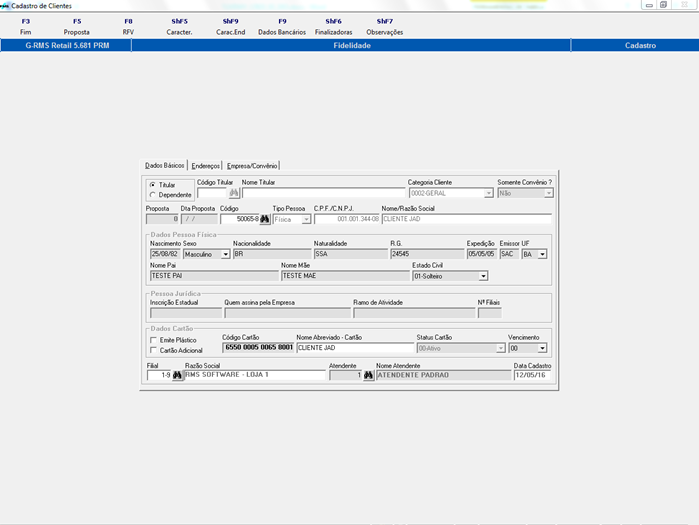The image size is (699, 525).
Task: Click the Quem assina pela Empresa field
Action: pos(288,313)
